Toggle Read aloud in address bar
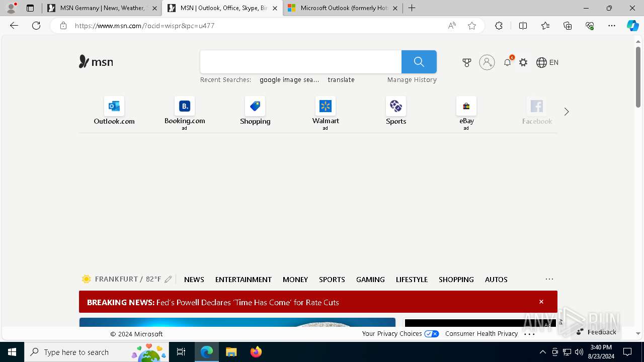 (452, 26)
